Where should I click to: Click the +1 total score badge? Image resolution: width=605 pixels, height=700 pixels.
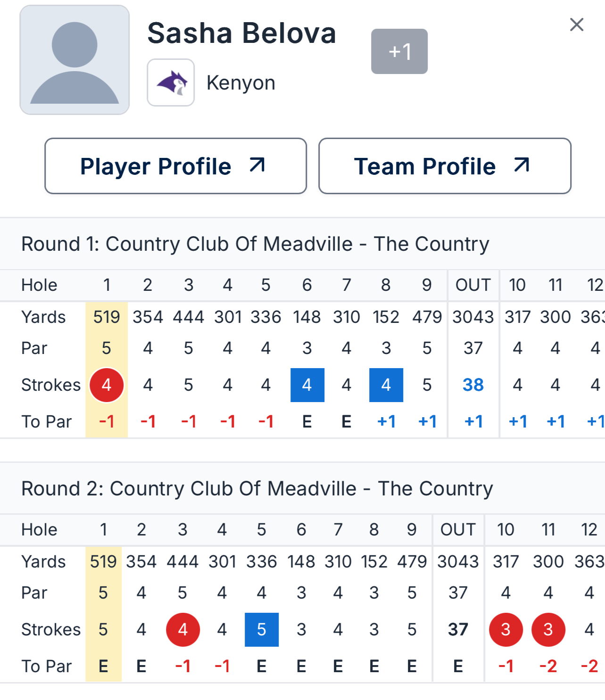tap(399, 51)
